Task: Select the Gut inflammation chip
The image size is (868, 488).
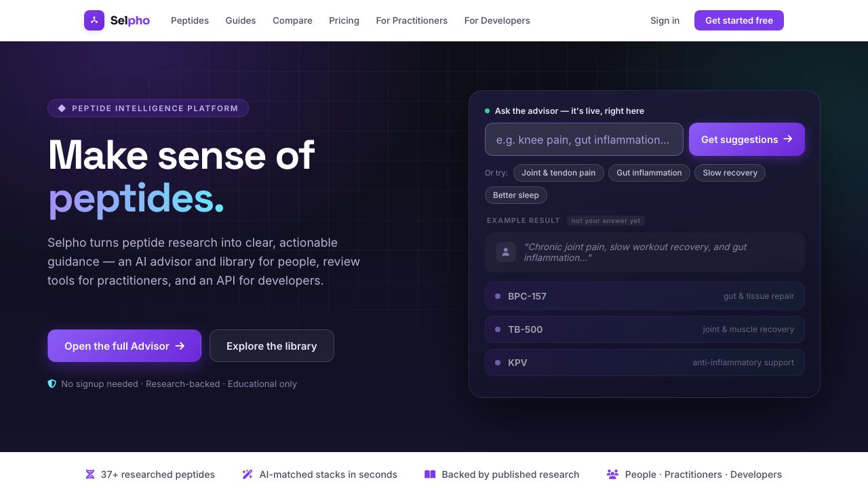Action: 649,173
